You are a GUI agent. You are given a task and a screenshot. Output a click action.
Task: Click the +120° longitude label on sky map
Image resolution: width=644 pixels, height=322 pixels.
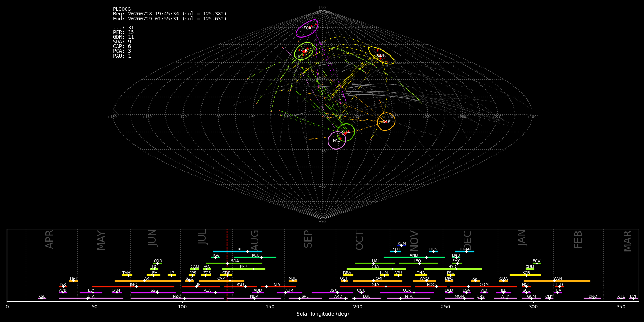[182, 117]
